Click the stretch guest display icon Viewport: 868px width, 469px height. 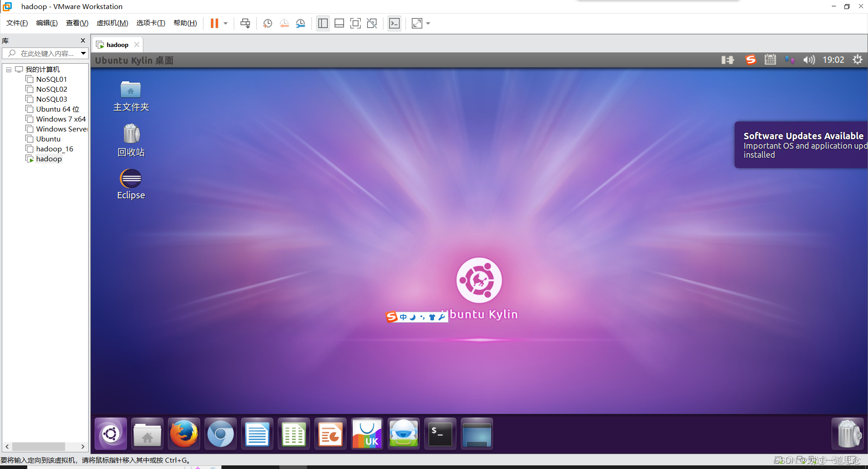click(x=417, y=23)
